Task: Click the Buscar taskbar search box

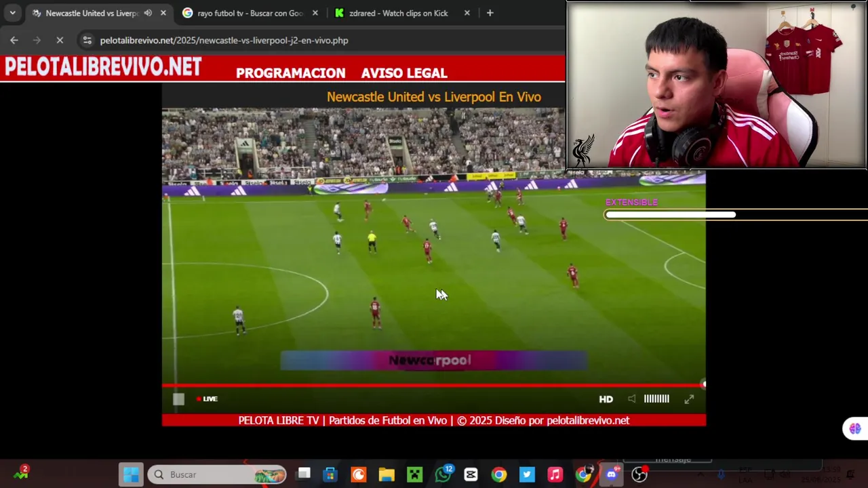Action: pyautogui.click(x=217, y=474)
